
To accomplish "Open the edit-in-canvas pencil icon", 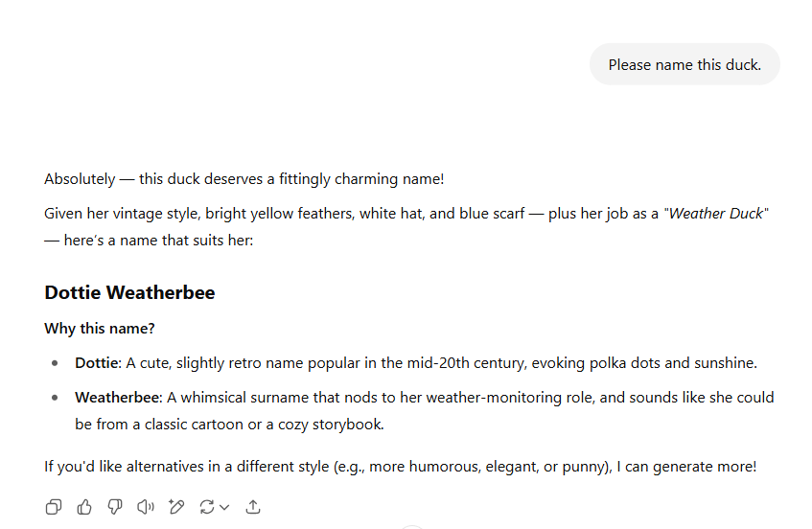I will 176,507.
